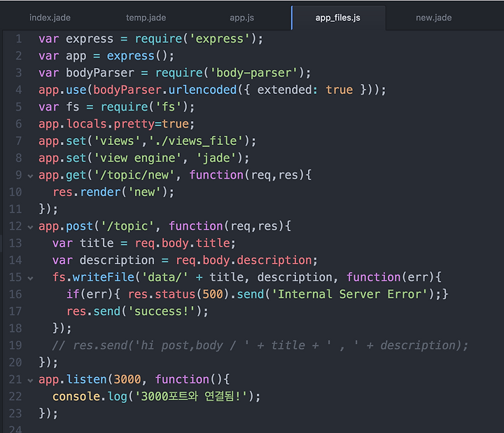Viewport: 504px width, 433px height.
Task: Click the 'data/' string on line 15
Action: [x=165, y=277]
